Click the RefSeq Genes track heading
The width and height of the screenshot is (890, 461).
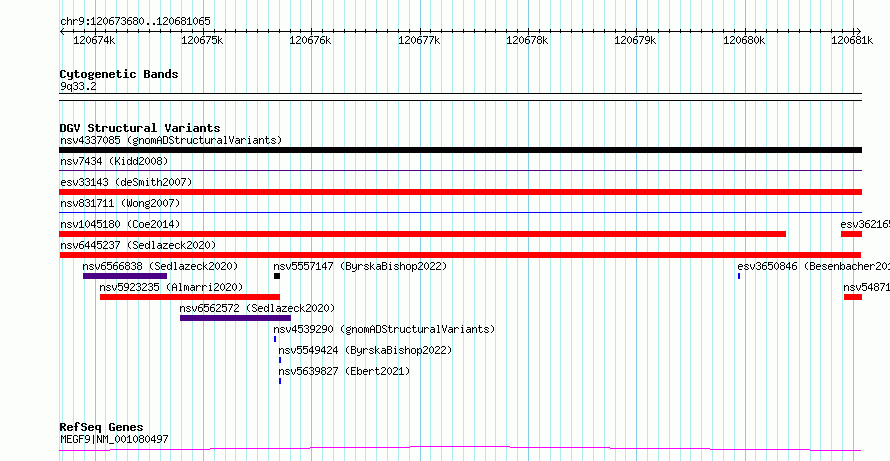(x=101, y=428)
